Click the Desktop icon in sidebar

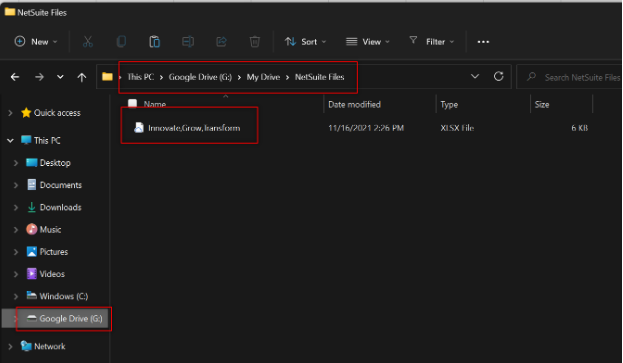(x=32, y=162)
